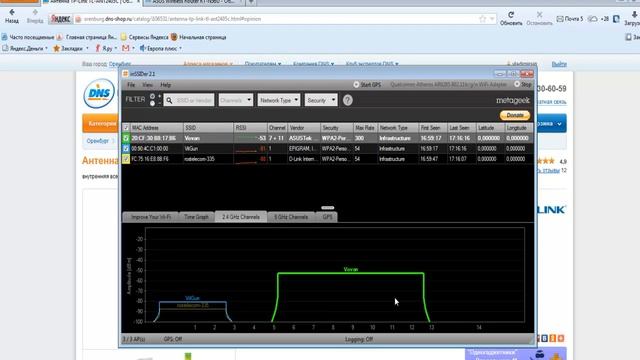The height and width of the screenshot is (360, 640).
Task: Click the inSSIDer title bar app icon
Action: (x=126, y=74)
